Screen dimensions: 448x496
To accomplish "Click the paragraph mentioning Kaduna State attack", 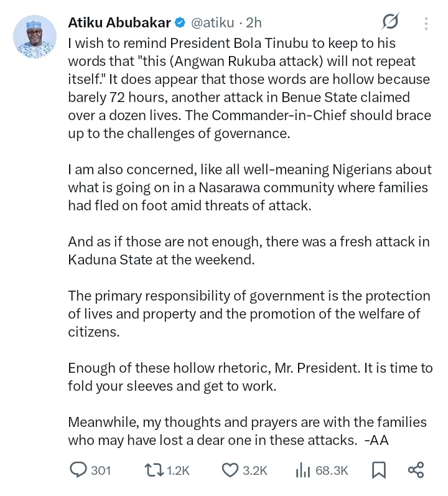I will pos(249,251).
